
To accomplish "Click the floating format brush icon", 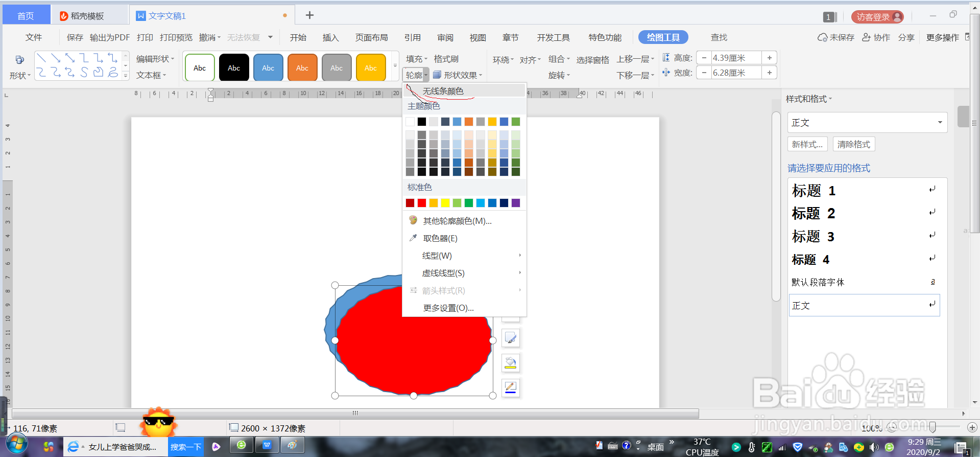I will tap(511, 338).
